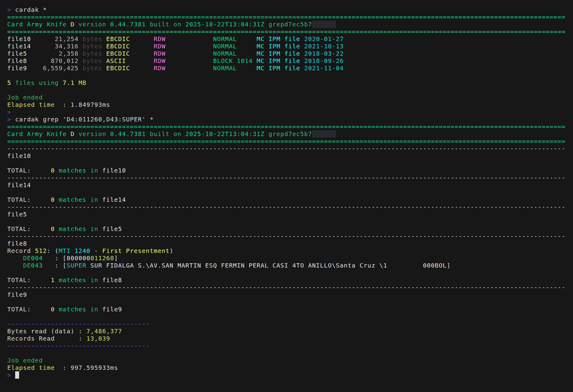Image resolution: width=573 pixels, height=392 pixels.
Task: Select the SUPER match highlighted in DE043
Action: coord(76,266)
